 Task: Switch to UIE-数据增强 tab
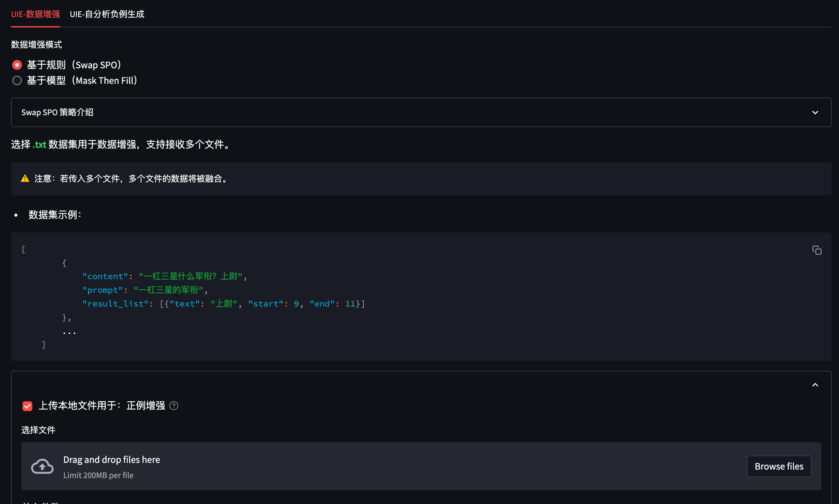pos(35,14)
